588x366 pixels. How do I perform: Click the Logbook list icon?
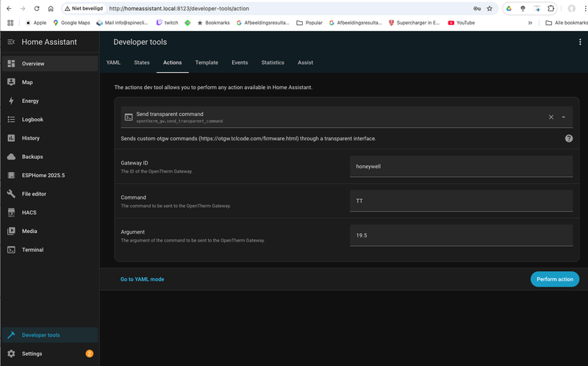pyautogui.click(x=11, y=119)
